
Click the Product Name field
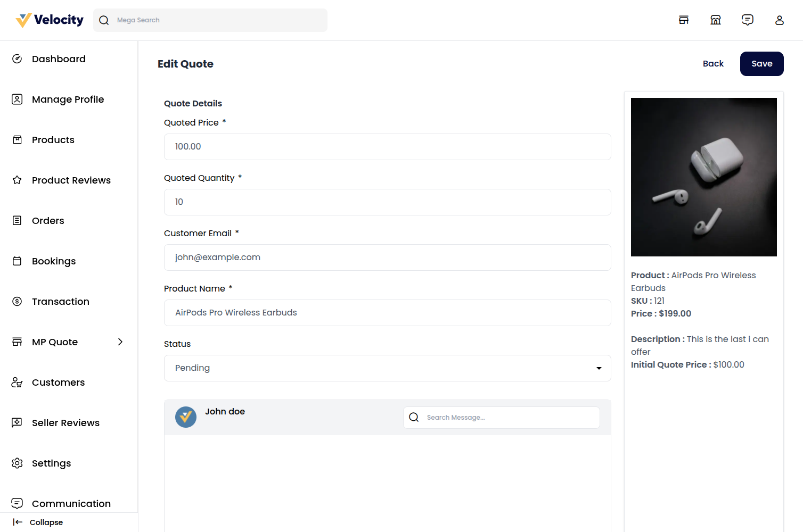[388, 313]
